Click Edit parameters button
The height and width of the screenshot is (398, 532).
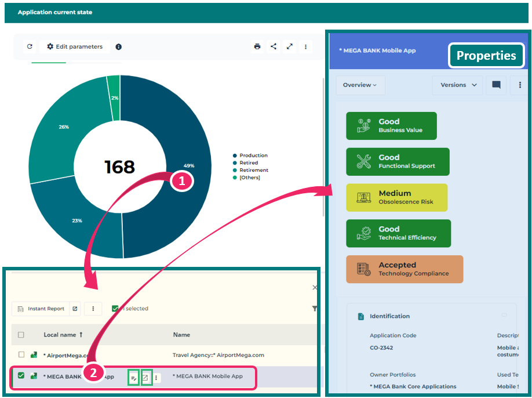click(75, 46)
